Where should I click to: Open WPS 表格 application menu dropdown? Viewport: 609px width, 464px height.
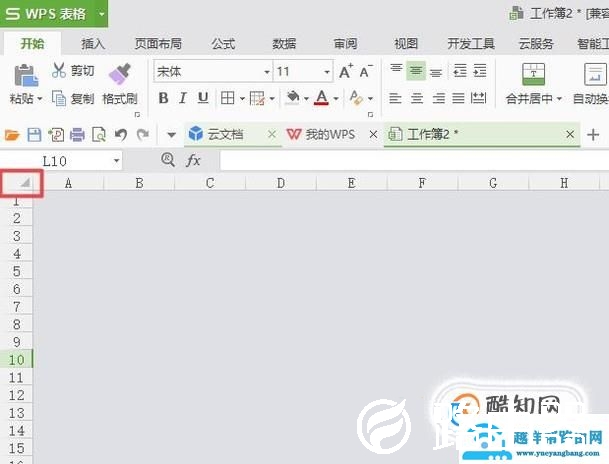(102, 14)
